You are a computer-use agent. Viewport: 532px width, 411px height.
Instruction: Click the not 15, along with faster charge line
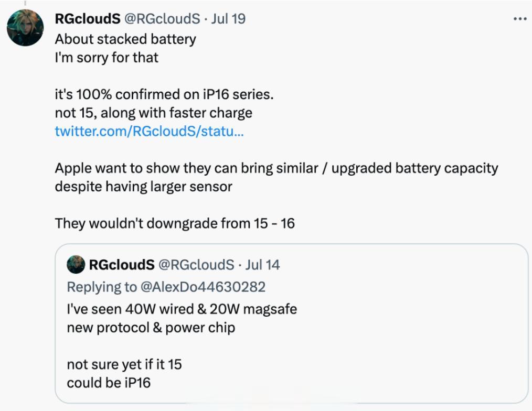click(153, 113)
